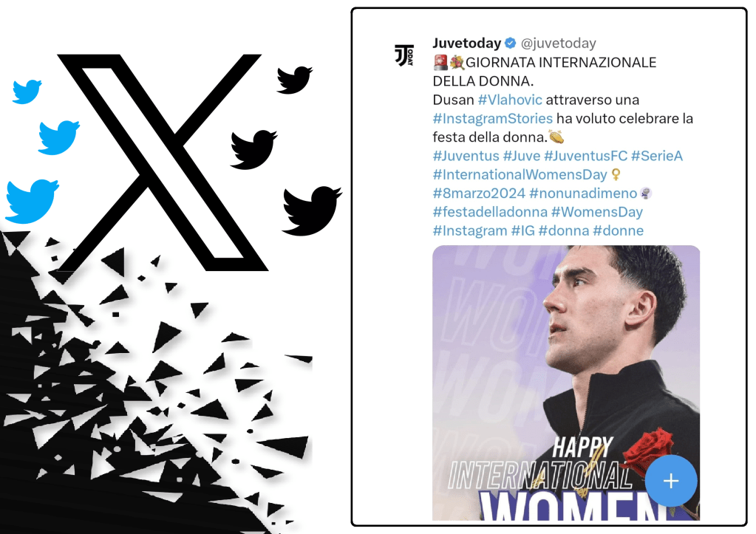Click the blue verified badge next to Juvetoday
The image size is (756, 534).
[x=510, y=43]
